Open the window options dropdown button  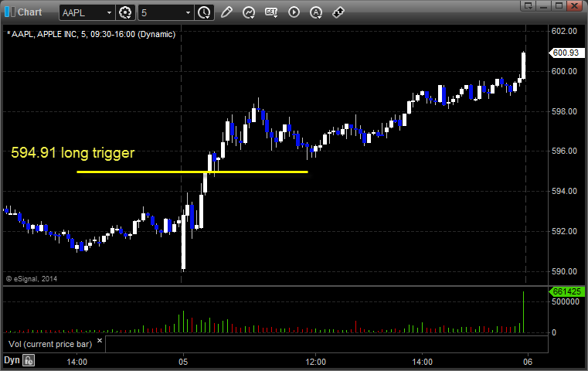point(529,5)
